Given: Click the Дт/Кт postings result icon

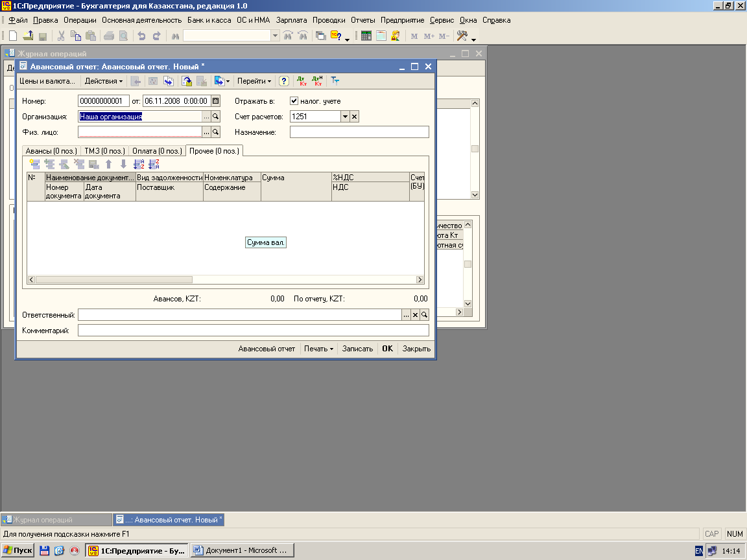Looking at the screenshot, I should (302, 81).
